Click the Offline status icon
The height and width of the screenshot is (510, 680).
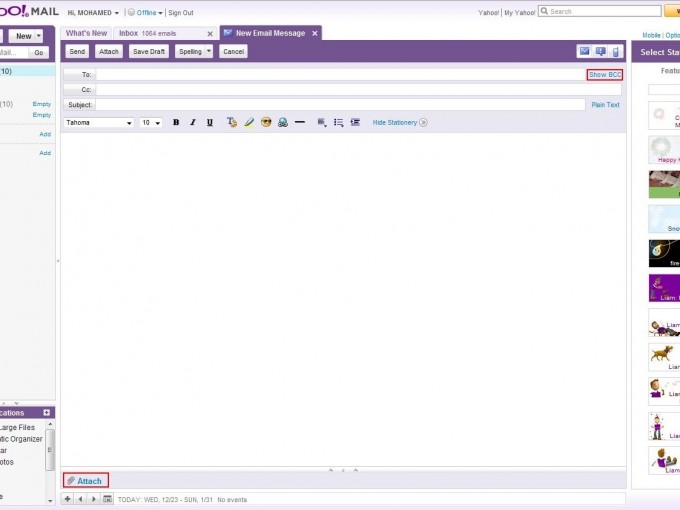(131, 13)
